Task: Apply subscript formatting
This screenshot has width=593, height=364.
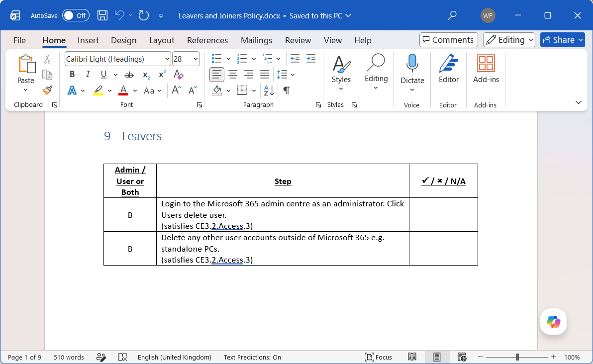Action: [x=146, y=75]
